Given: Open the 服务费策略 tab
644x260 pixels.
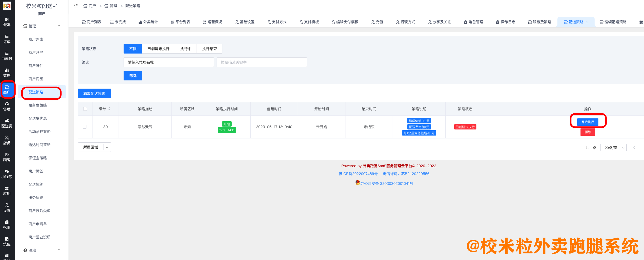Looking at the screenshot, I should [x=539, y=22].
